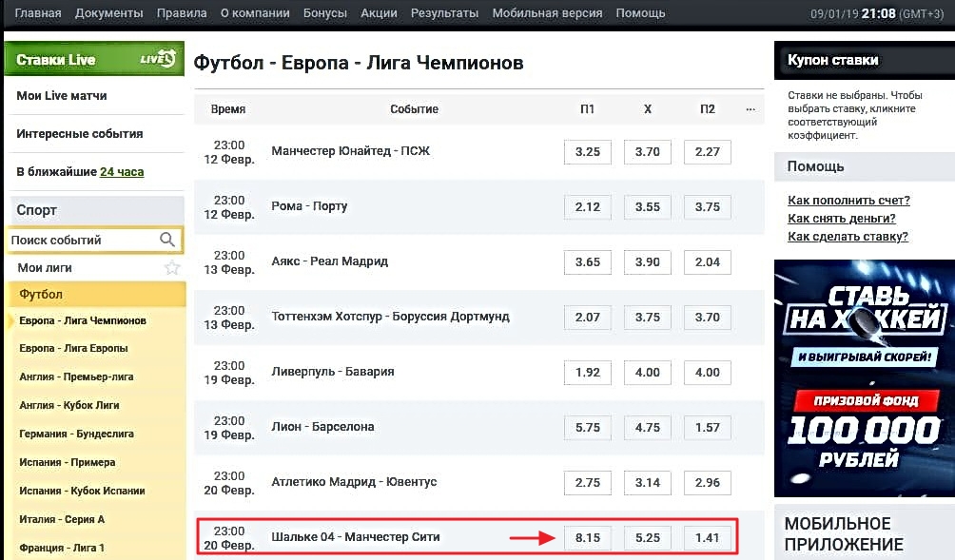Select Франция - Лига 1 league
The image size is (955, 560).
click(62, 548)
